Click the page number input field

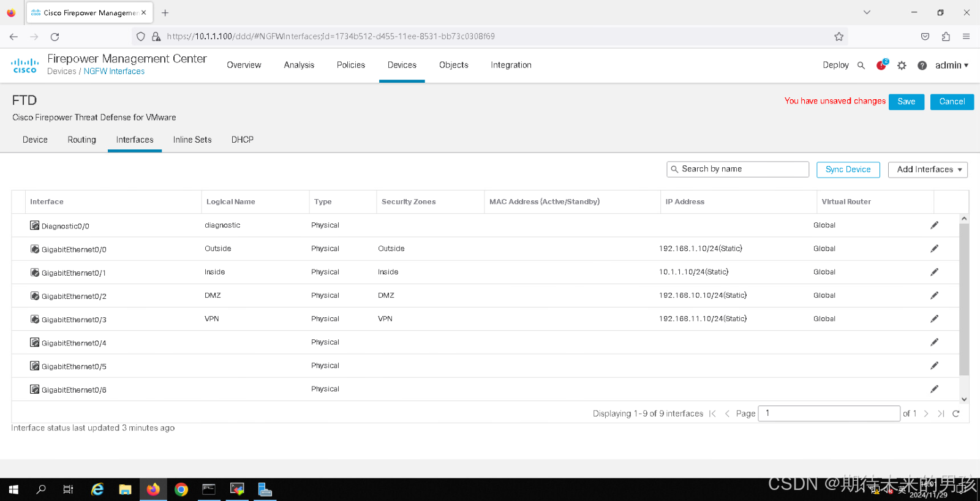click(829, 413)
